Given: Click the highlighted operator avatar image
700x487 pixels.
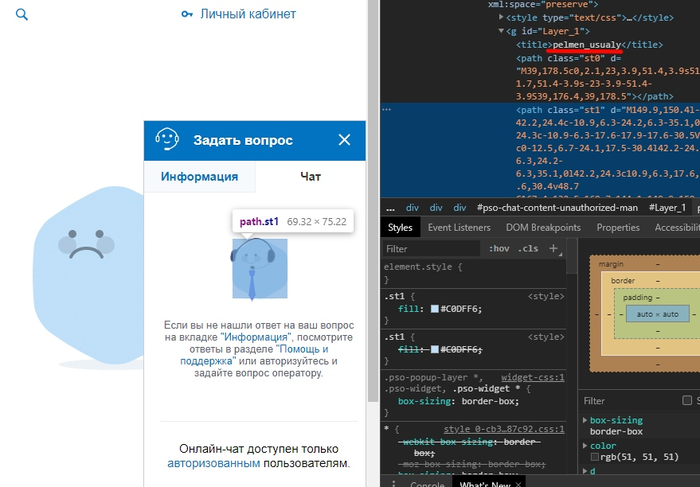Looking at the screenshot, I should tap(259, 268).
